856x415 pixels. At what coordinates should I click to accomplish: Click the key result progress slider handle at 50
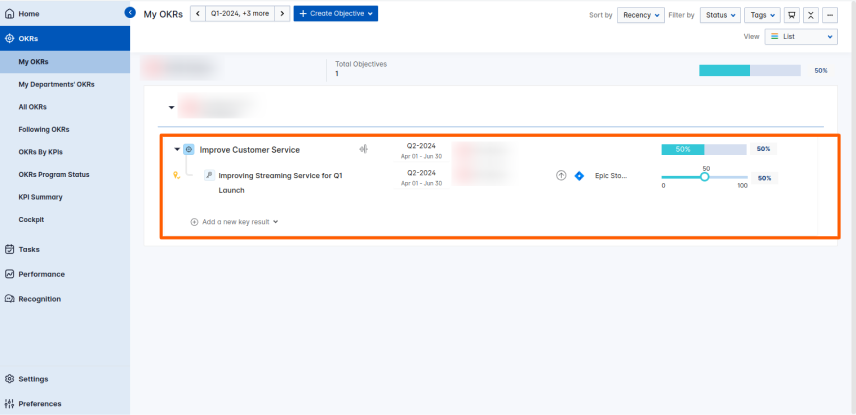tap(704, 177)
